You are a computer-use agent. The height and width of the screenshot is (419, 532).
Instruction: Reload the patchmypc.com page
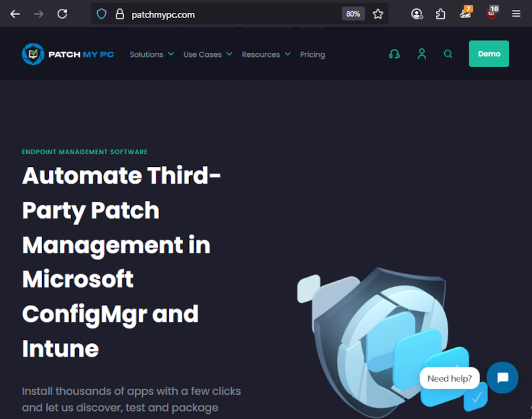pyautogui.click(x=62, y=14)
